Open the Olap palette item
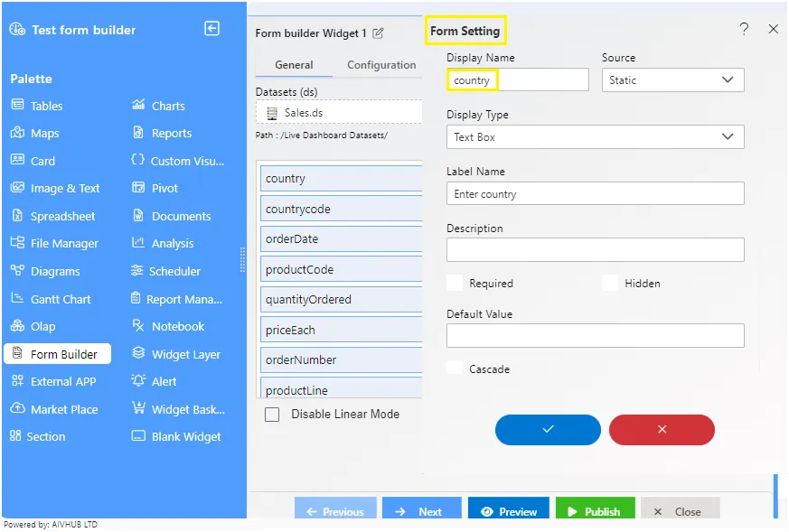This screenshot has width=789, height=532. pos(33,326)
